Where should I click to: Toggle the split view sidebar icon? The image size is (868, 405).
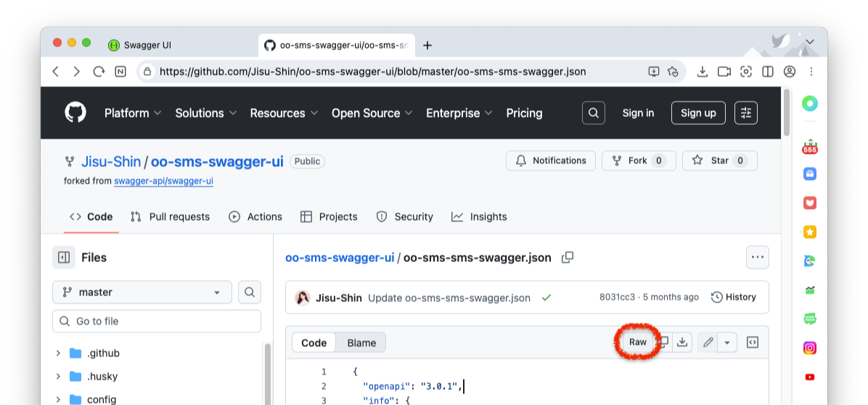pos(768,71)
